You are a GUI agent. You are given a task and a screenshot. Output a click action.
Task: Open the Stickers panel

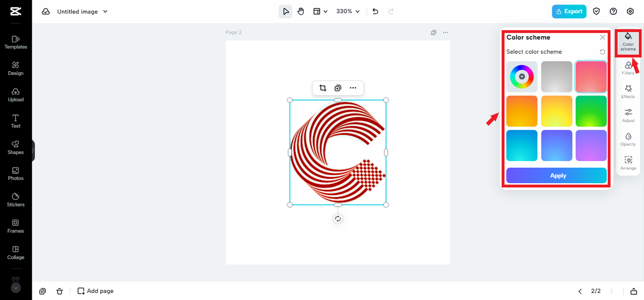(x=16, y=200)
